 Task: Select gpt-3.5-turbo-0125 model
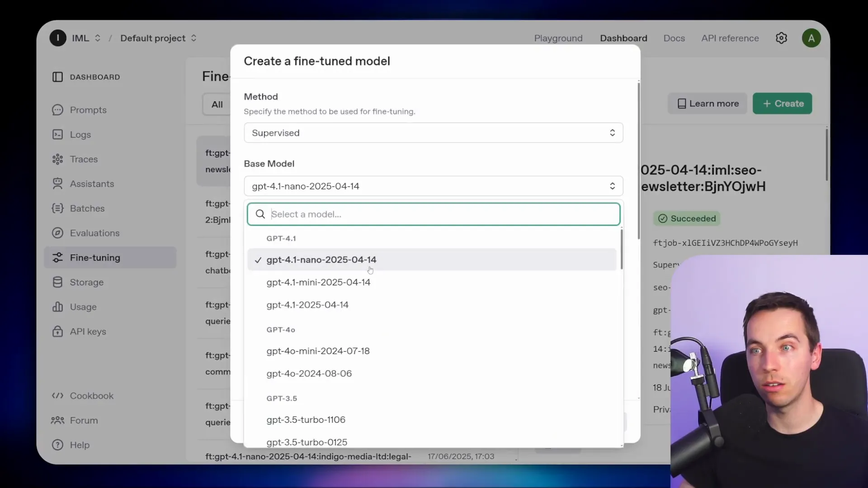(x=432, y=441)
